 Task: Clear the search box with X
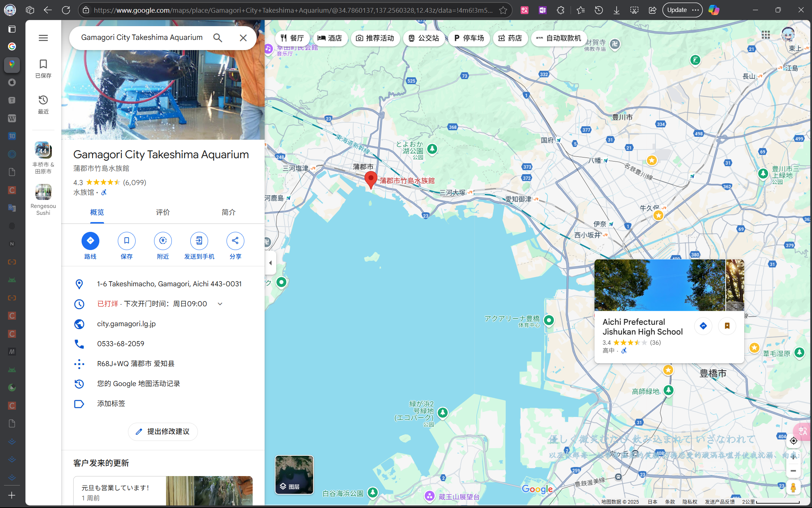click(x=243, y=37)
